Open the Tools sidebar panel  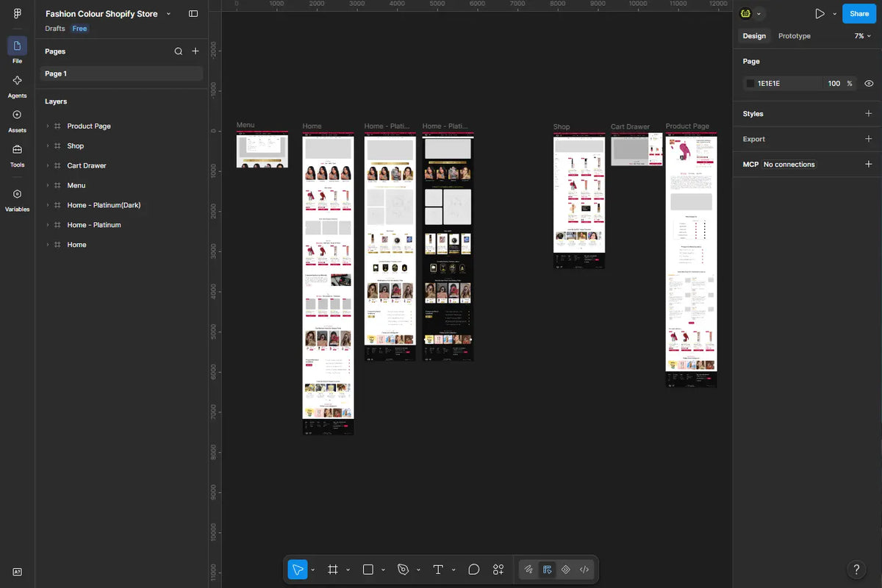click(17, 155)
